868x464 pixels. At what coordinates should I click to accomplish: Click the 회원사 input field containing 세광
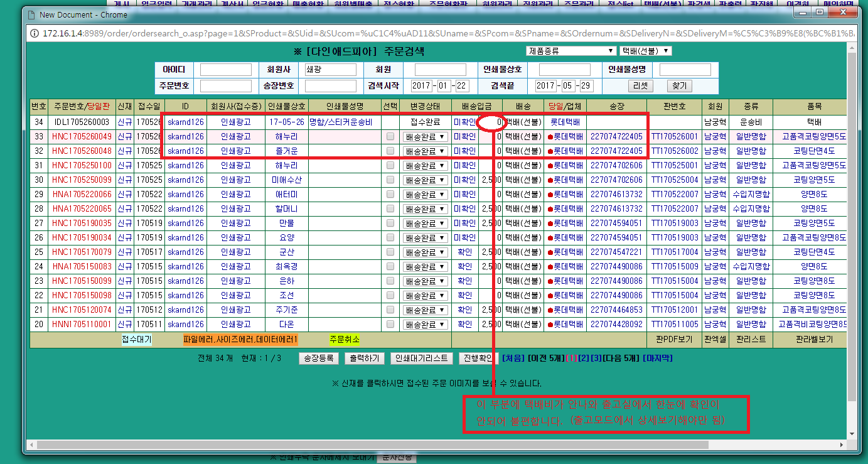coord(330,70)
